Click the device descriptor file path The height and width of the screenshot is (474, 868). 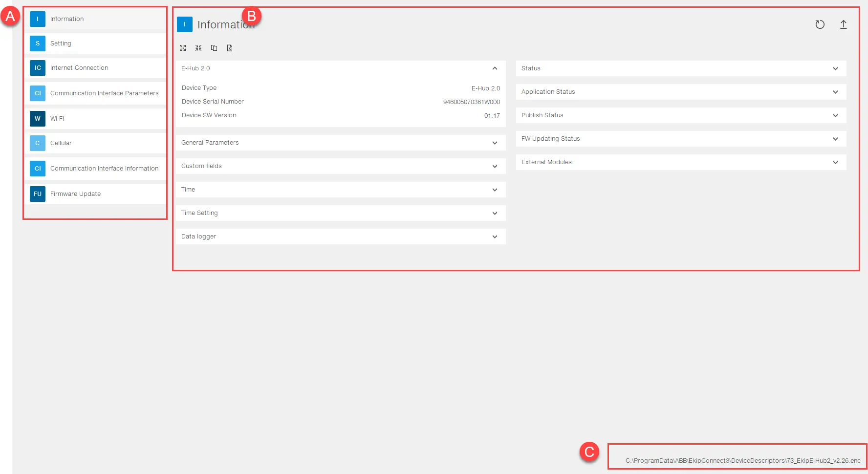click(742, 460)
